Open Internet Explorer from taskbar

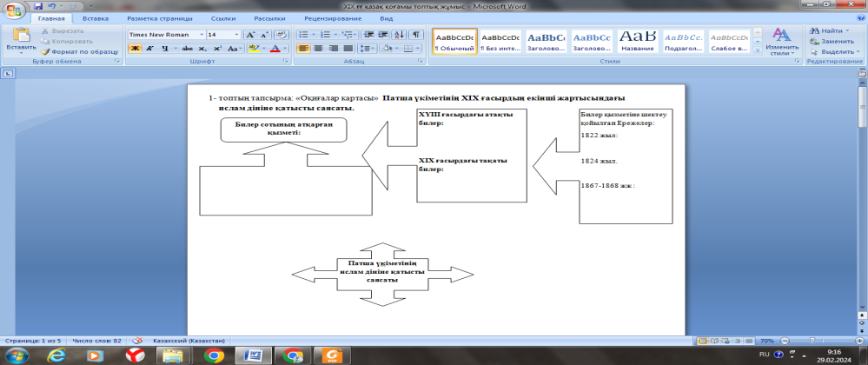pos(56,355)
